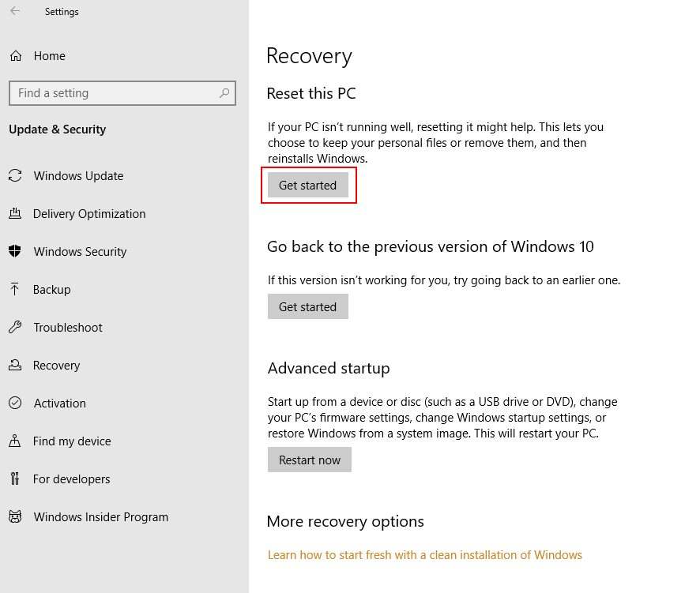Select Windows Update from the sidebar
This screenshot has width=700, height=593.
tap(78, 175)
